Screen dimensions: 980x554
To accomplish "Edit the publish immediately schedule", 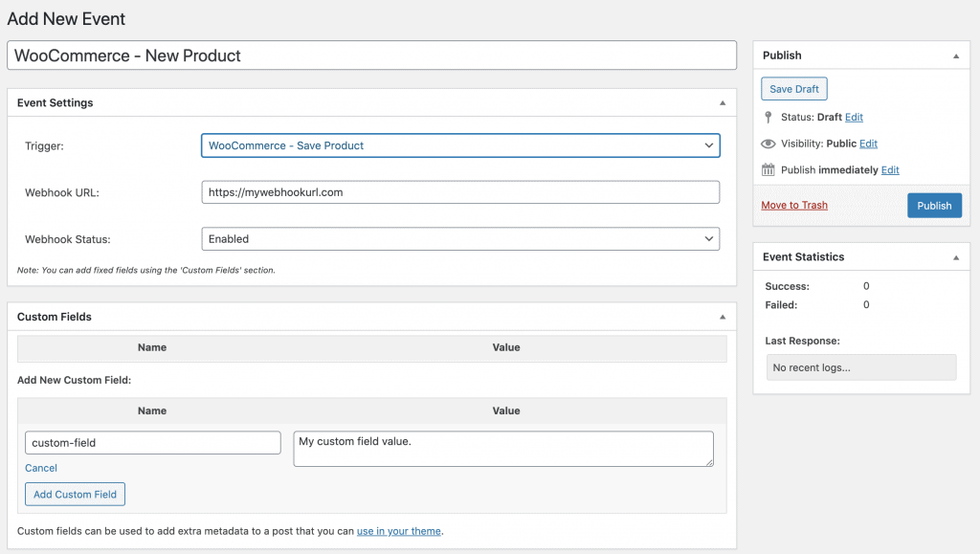I will click(x=890, y=170).
